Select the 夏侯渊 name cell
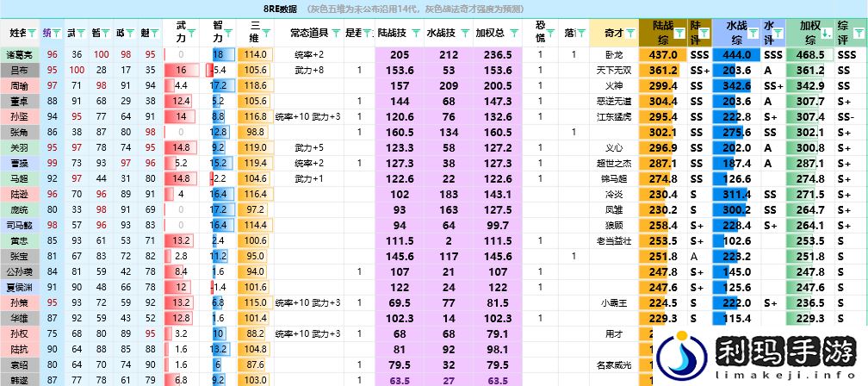This screenshot has height=386, width=868. (x=20, y=288)
